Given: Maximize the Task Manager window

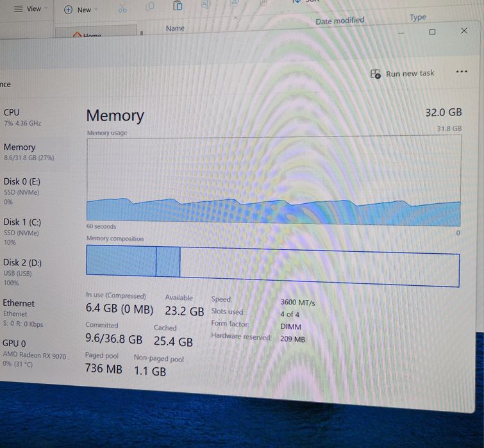Looking at the screenshot, I should pos(432,32).
